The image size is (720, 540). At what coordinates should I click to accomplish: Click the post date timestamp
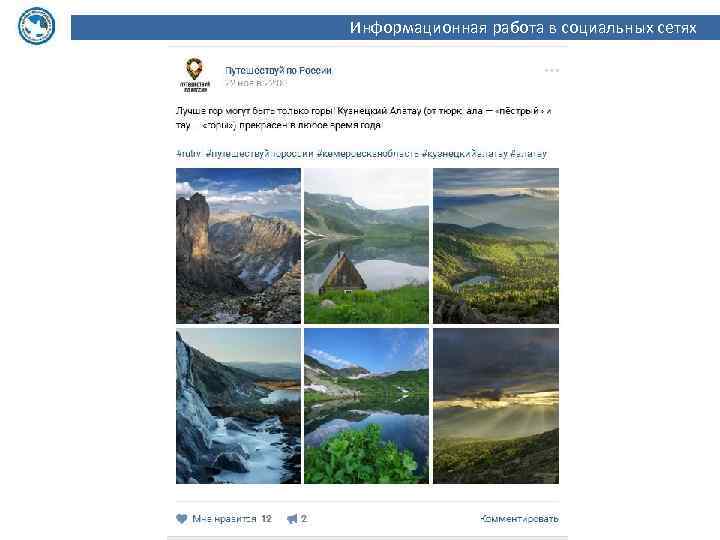pyautogui.click(x=255, y=83)
